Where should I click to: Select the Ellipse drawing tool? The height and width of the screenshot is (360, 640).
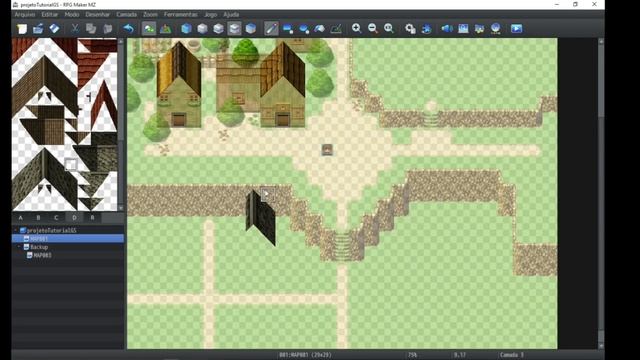(304, 29)
